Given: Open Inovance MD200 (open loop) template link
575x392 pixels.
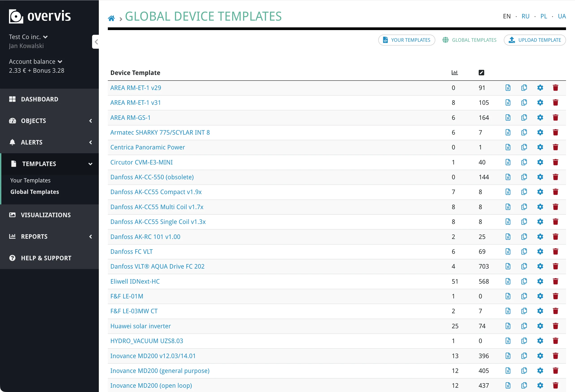Looking at the screenshot, I should (151, 385).
